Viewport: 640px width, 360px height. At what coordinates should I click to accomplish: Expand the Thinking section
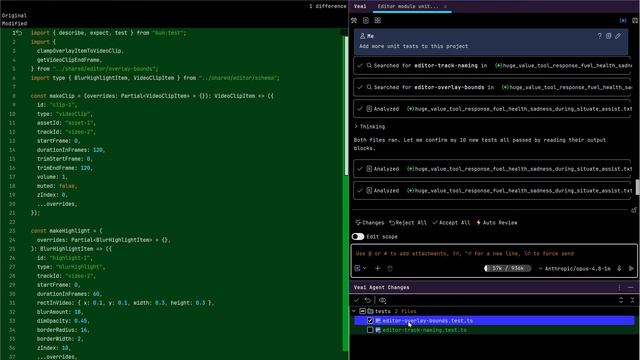coord(370,127)
